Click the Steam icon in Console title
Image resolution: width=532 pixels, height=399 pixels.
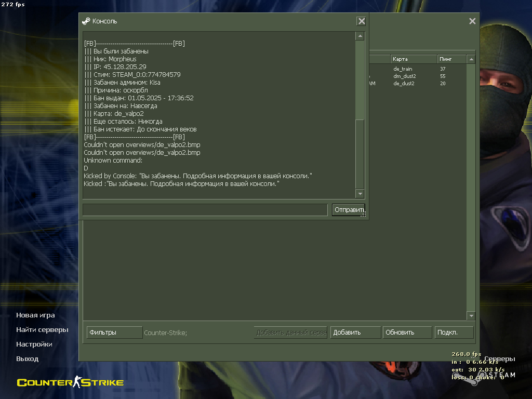tap(86, 21)
